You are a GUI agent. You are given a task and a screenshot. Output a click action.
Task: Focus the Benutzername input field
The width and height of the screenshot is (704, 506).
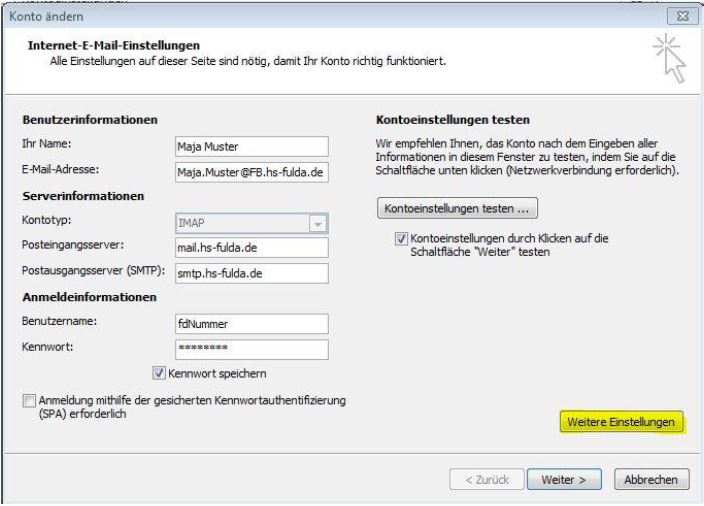coord(246,322)
